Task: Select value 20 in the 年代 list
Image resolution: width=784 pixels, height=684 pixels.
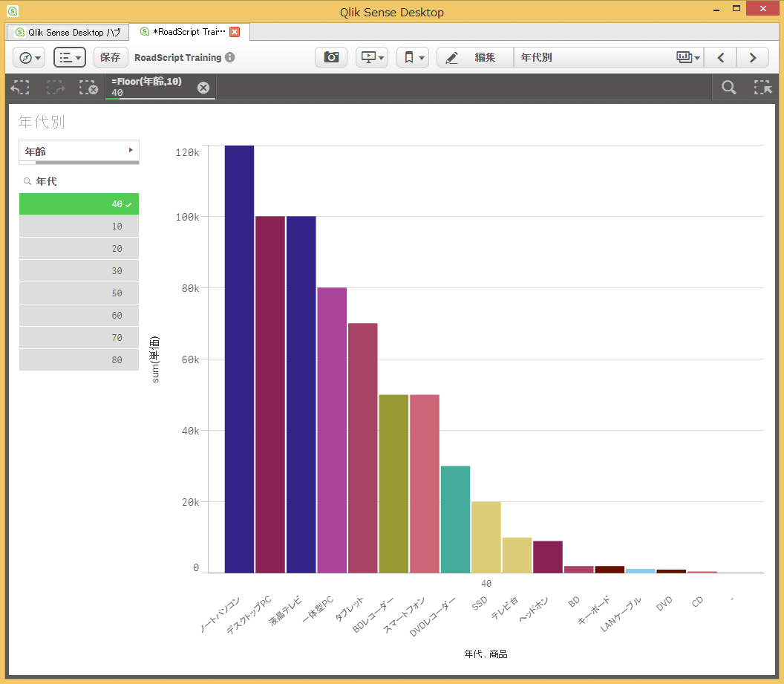Action: pyautogui.click(x=79, y=248)
